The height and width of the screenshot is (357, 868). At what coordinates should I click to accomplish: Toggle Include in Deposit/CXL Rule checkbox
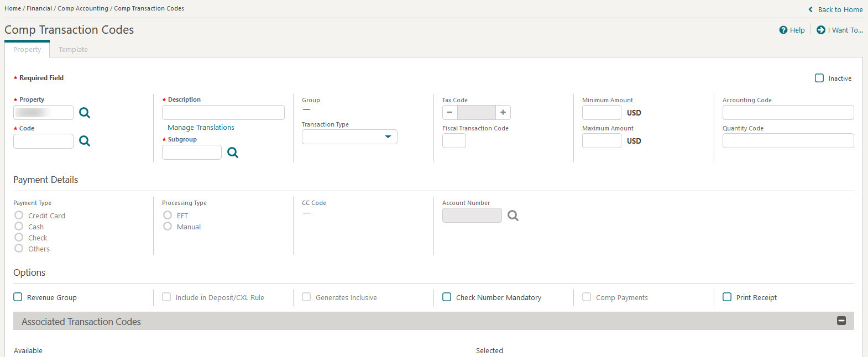tap(166, 297)
